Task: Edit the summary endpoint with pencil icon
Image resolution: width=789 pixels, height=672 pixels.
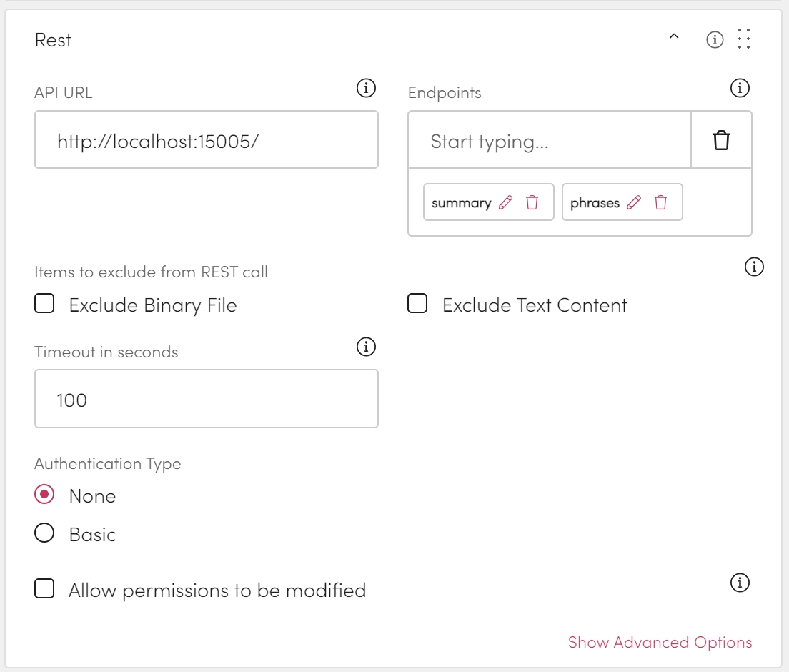Action: point(505,203)
